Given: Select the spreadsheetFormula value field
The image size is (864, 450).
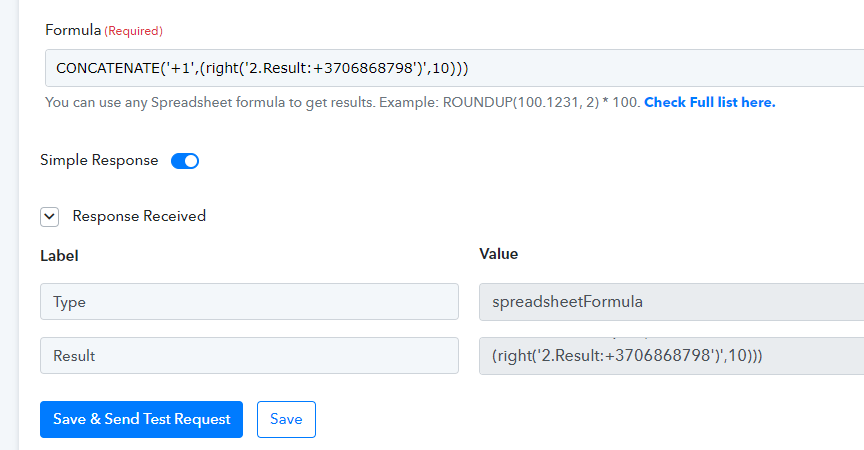Looking at the screenshot, I should [671, 301].
